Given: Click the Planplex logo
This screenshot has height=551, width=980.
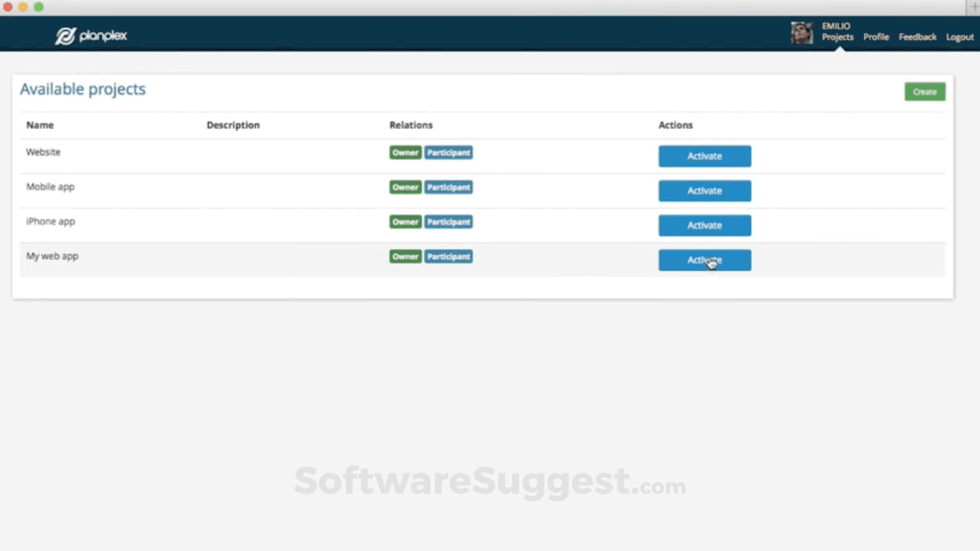Looking at the screenshot, I should [91, 36].
